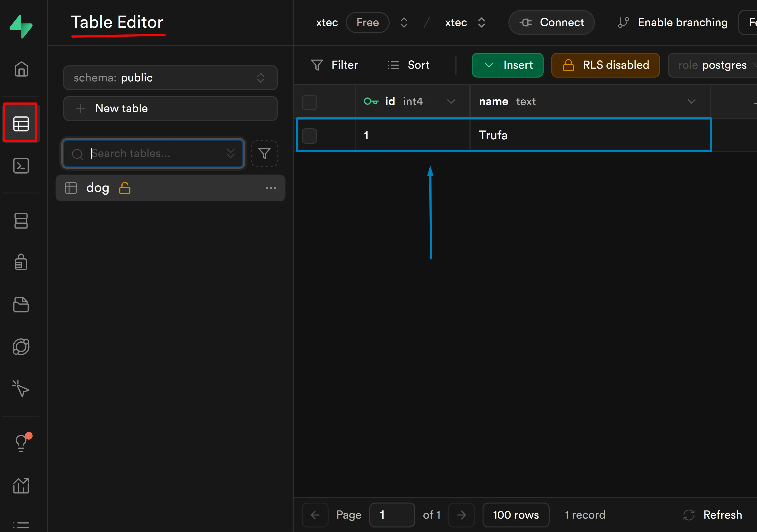Viewport: 757px width, 532px height.
Task: Select the dog table in list
Action: [x=98, y=188]
